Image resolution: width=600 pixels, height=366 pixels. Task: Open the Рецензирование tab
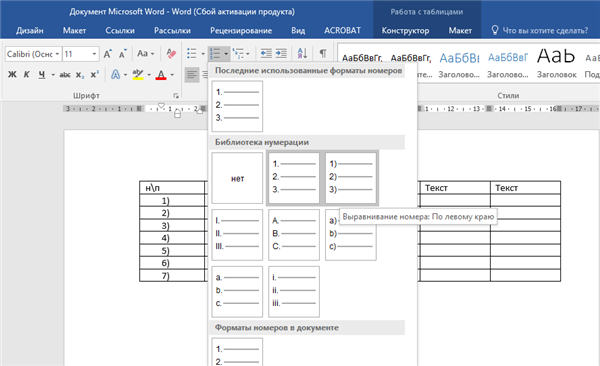click(241, 31)
